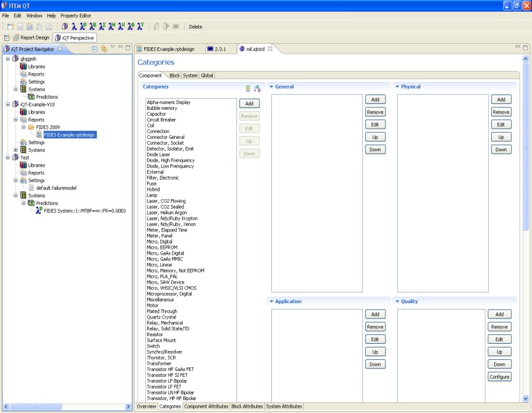Open the Component Attributes bottom tab
532x413 pixels.
206,407
